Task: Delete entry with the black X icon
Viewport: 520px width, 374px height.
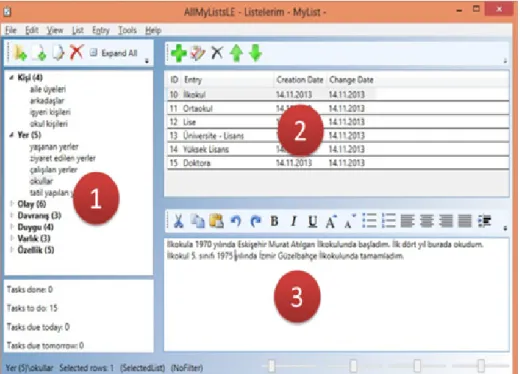Action: pos(217,53)
